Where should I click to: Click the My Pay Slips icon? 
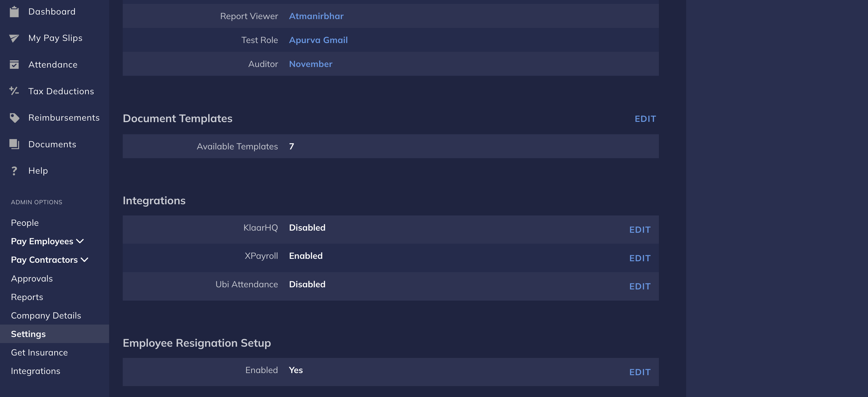[14, 38]
